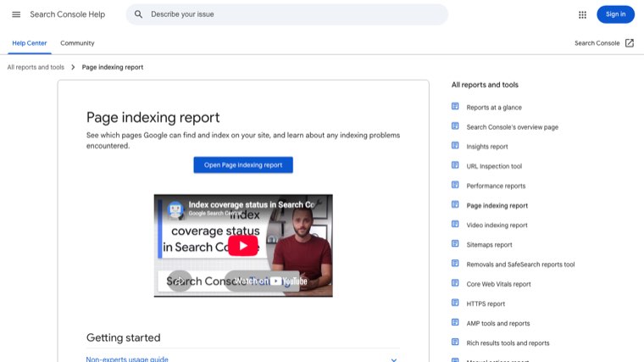Click the article icon beside HTTPS report
The image size is (644, 362).
[x=455, y=303]
